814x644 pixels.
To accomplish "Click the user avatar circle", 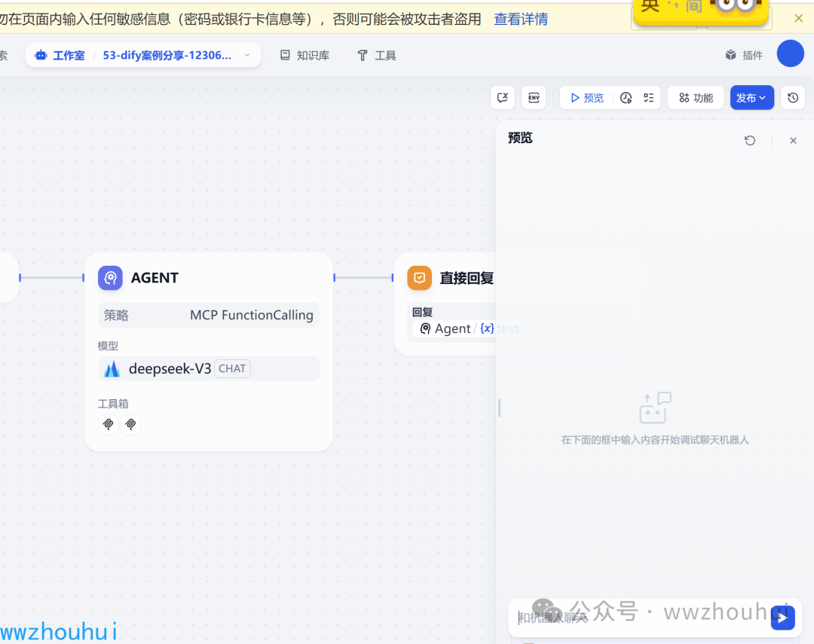I will [790, 53].
